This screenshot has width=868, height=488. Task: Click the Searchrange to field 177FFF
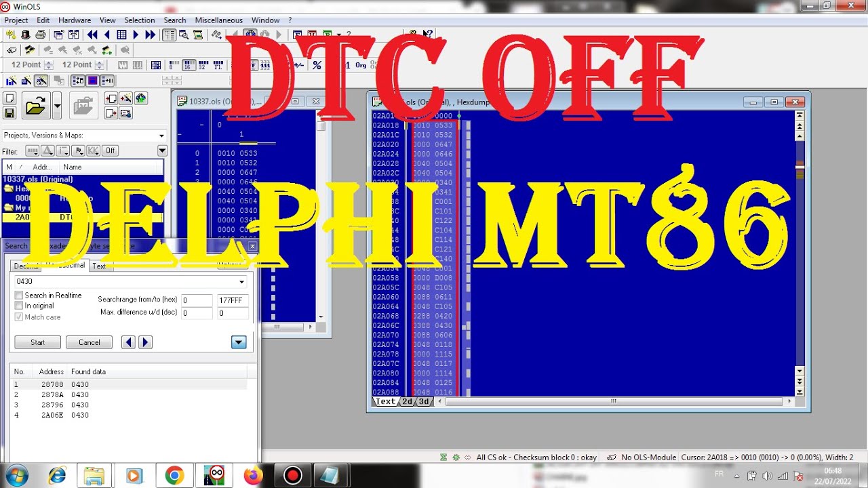coord(233,300)
